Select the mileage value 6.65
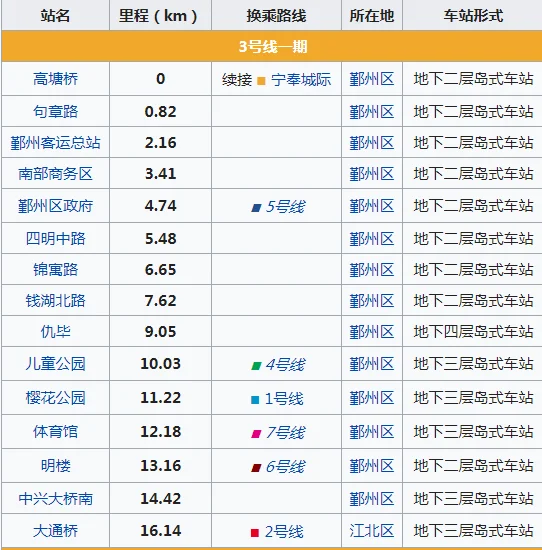 click(161, 270)
